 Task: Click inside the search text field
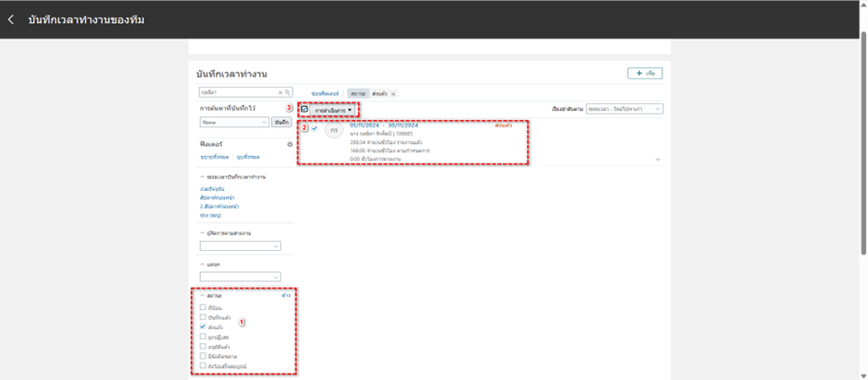[x=237, y=93]
